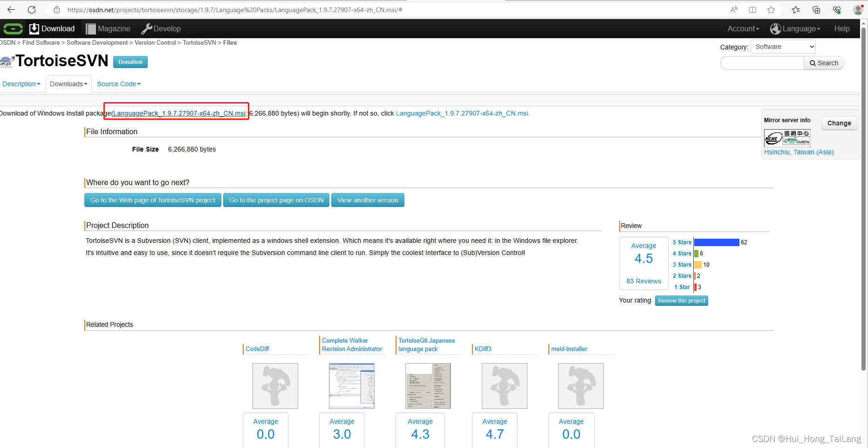Click View another version button
Viewport: 868px width, 448px height.
(x=368, y=200)
